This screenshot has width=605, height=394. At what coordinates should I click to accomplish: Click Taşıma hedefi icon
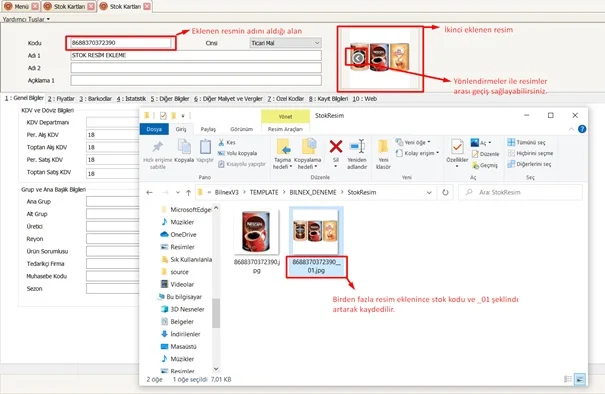283,147
